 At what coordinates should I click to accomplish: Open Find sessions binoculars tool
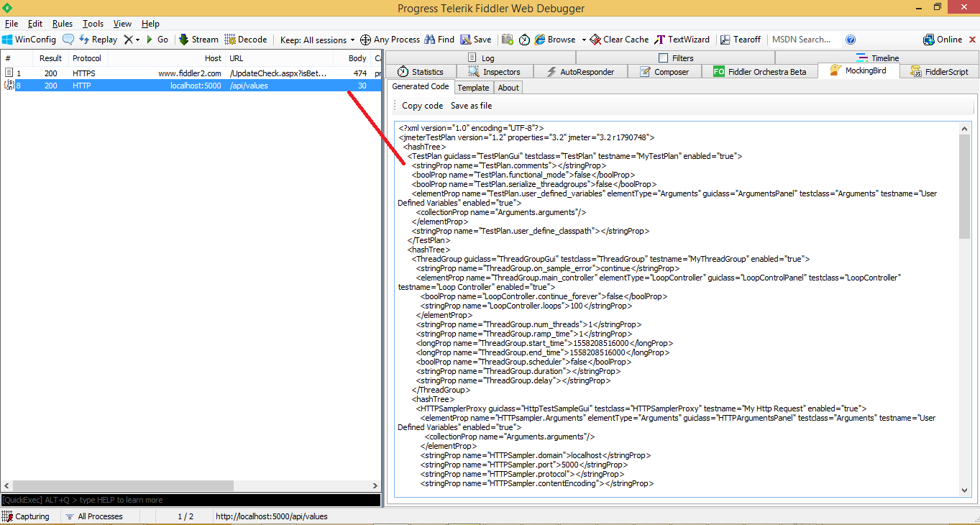click(439, 40)
